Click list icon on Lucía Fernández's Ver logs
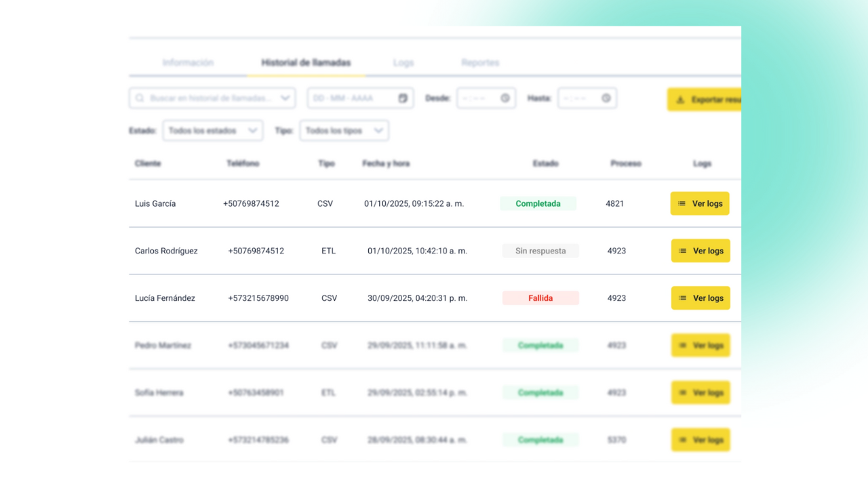 tap(683, 298)
